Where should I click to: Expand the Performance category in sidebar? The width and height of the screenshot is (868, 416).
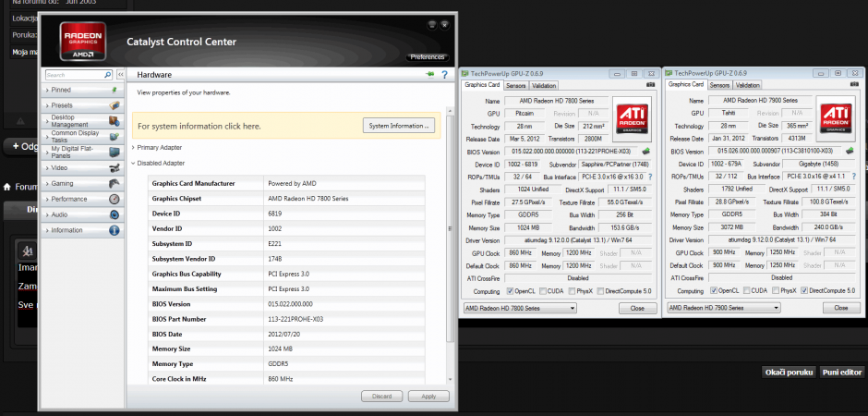click(83, 199)
